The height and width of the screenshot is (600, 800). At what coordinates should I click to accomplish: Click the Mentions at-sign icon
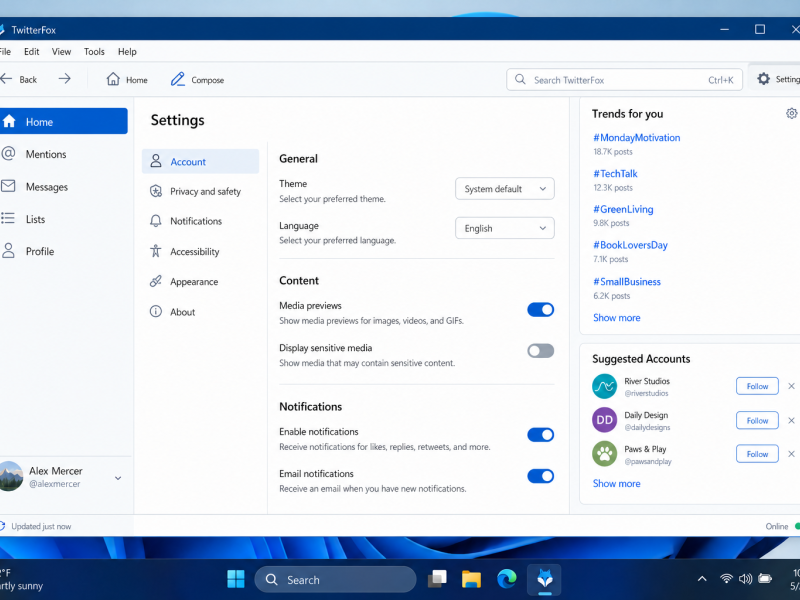pyautogui.click(x=8, y=153)
